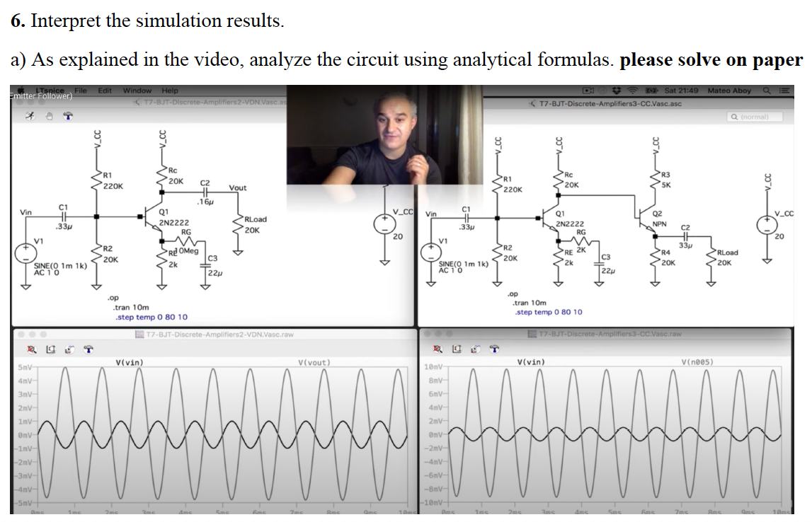Open the File menu
This screenshot has height=522, width=812.
click(79, 91)
